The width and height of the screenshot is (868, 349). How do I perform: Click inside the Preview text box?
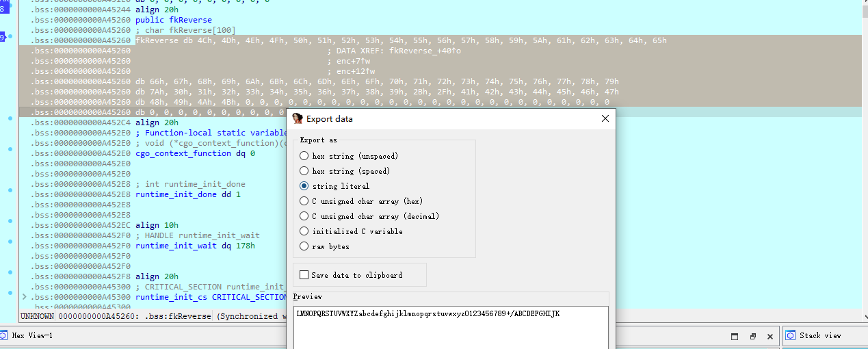450,328
